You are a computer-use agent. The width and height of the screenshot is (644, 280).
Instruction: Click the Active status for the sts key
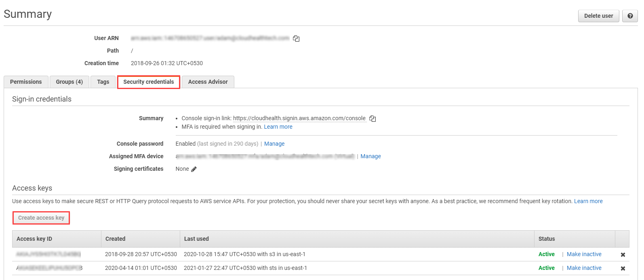point(546,268)
